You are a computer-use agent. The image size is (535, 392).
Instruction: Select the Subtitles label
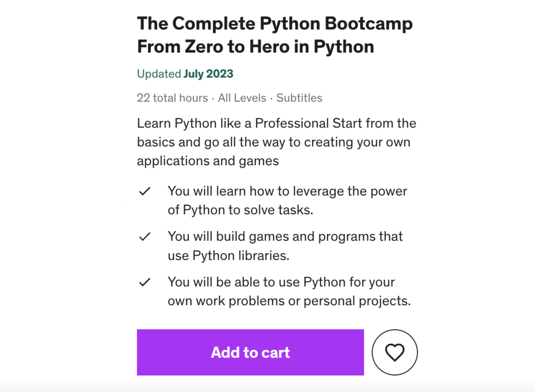click(x=299, y=98)
